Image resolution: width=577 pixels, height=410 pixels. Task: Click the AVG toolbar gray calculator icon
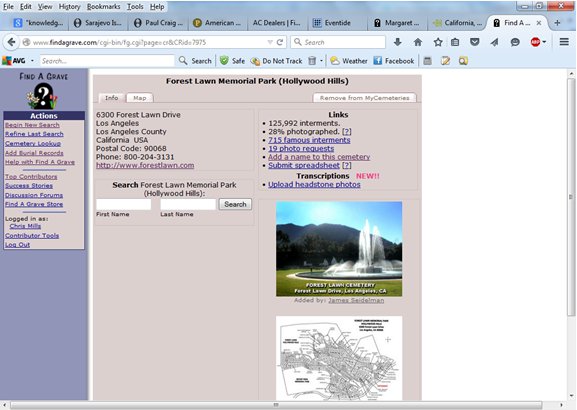click(427, 61)
